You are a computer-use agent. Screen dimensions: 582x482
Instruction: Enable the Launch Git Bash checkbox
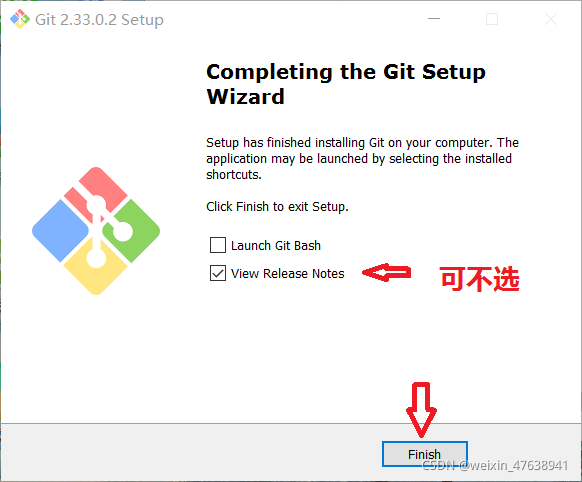click(218, 245)
